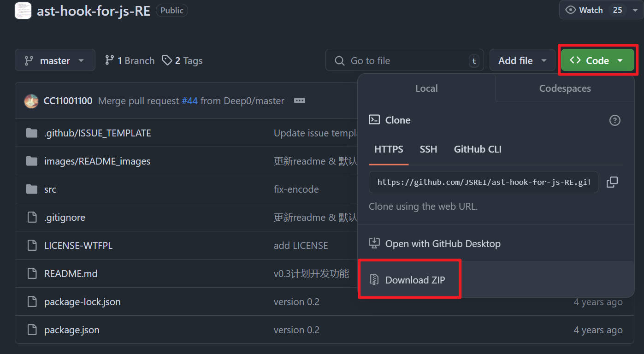Click the code brackets icon on Code button
This screenshot has width=644, height=354.
coord(575,60)
